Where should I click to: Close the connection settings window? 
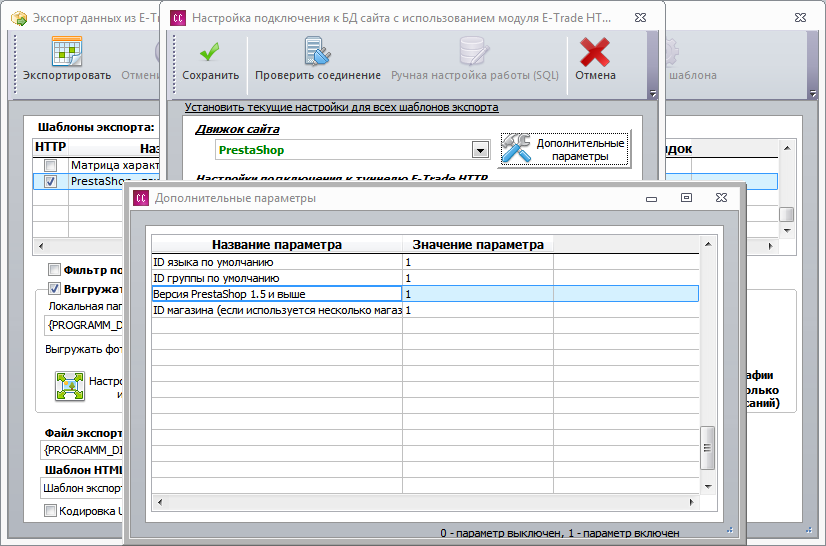pos(640,17)
